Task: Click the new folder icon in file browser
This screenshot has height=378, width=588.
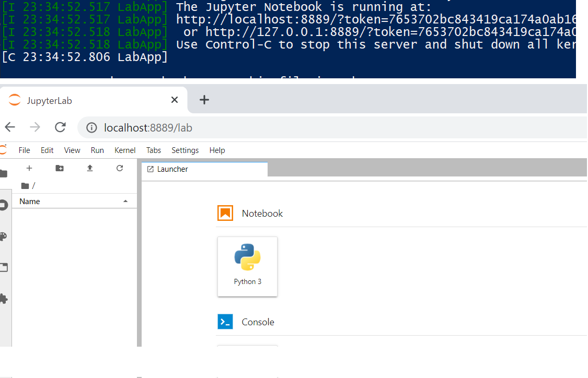Action: click(x=59, y=168)
